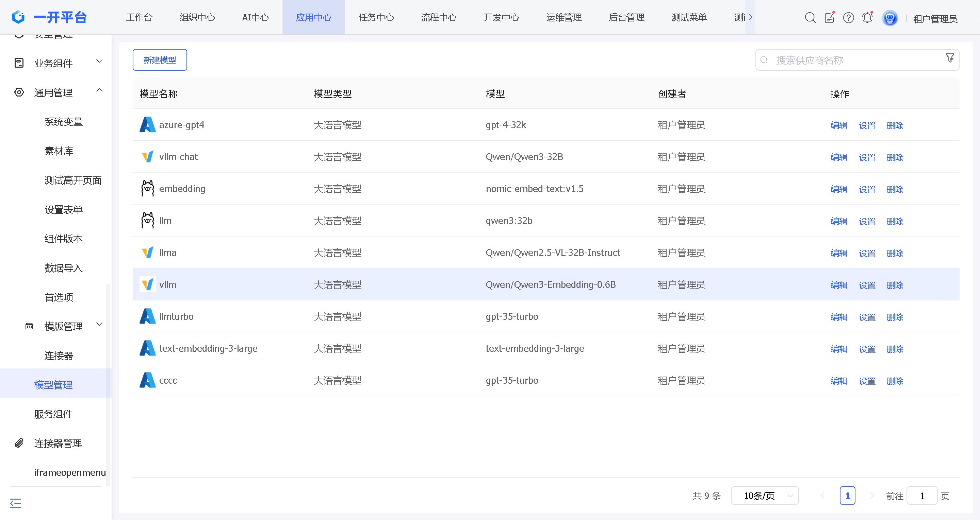The image size is (980, 520).
Task: Click the Azure icon beside azure-gpt4
Action: pos(147,125)
